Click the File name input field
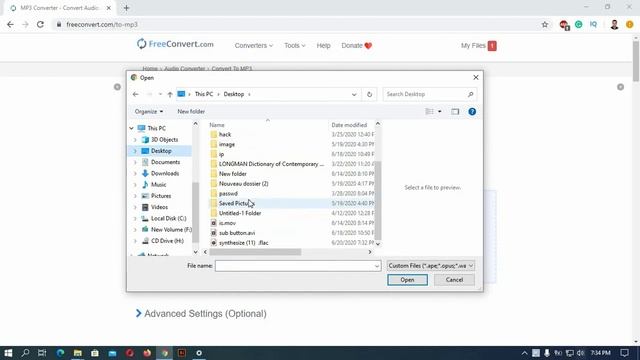Viewport: 640px width, 360px height. coord(298,266)
